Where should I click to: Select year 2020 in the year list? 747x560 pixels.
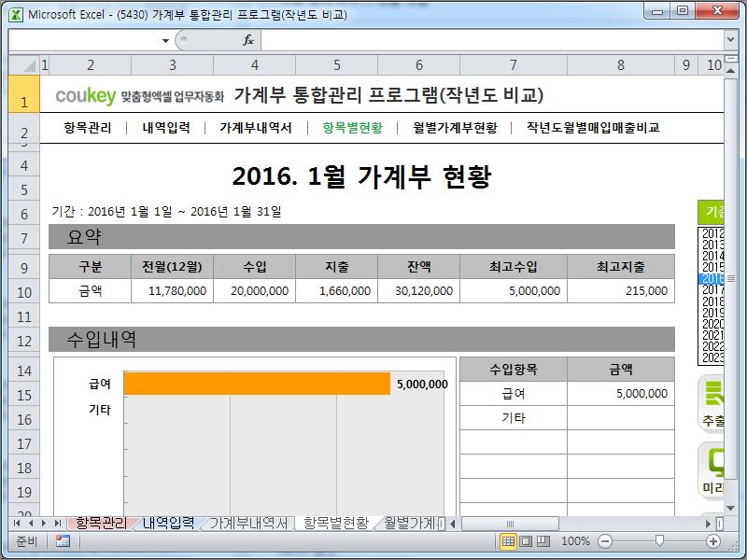coord(712,324)
